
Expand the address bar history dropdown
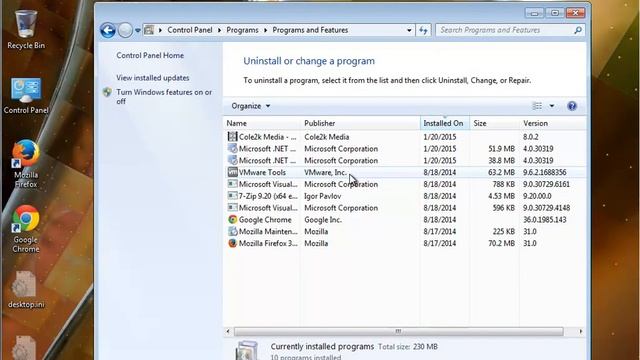(x=409, y=30)
